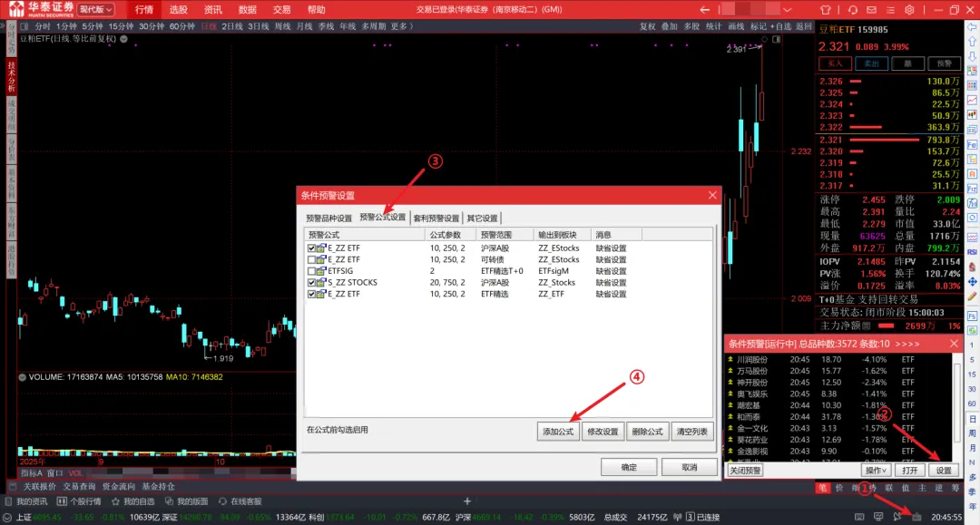Enable checkbox for E_ZZ ETF 可转债 formula

(311, 259)
